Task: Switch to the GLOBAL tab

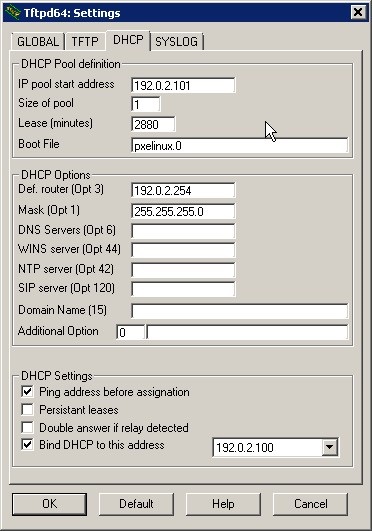Action: (38, 42)
